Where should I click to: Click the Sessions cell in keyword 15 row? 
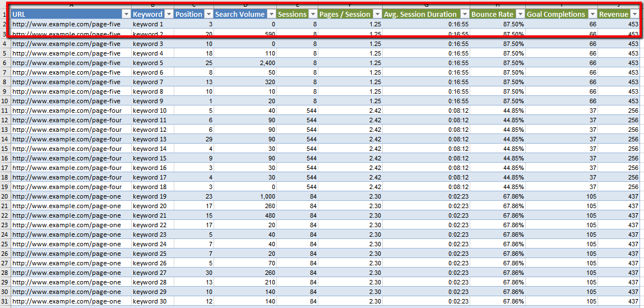(x=298, y=158)
